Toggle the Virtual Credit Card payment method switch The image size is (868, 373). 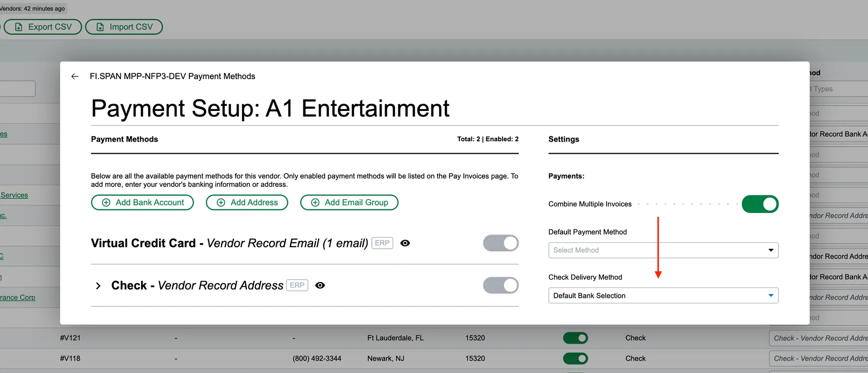501,243
